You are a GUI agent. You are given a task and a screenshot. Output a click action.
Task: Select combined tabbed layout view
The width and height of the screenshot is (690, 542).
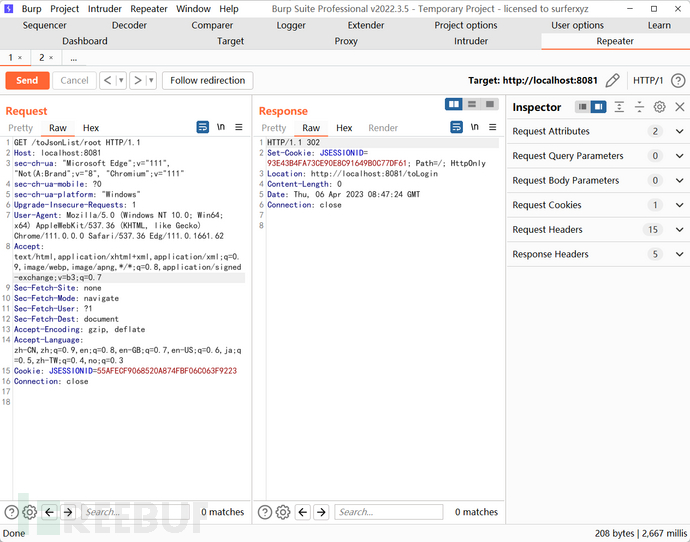tap(490, 104)
